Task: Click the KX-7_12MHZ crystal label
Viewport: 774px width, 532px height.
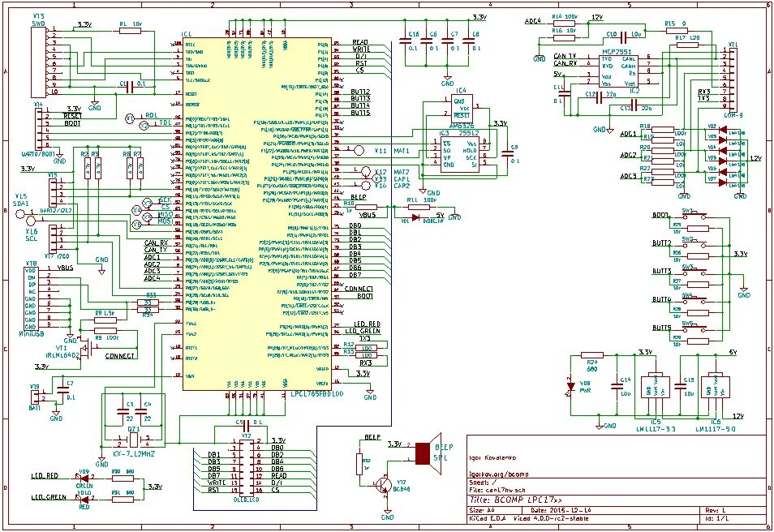Action: click(134, 453)
